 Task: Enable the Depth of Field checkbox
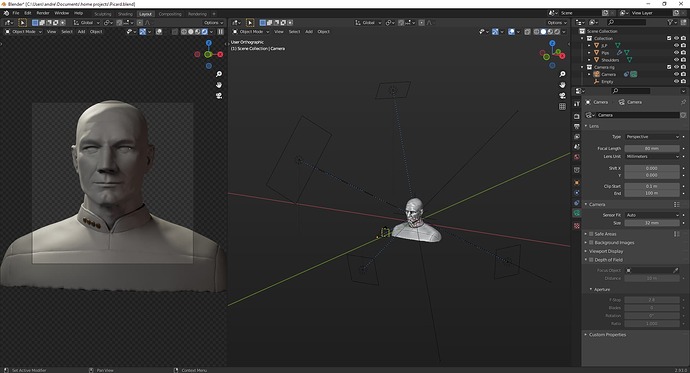591,260
